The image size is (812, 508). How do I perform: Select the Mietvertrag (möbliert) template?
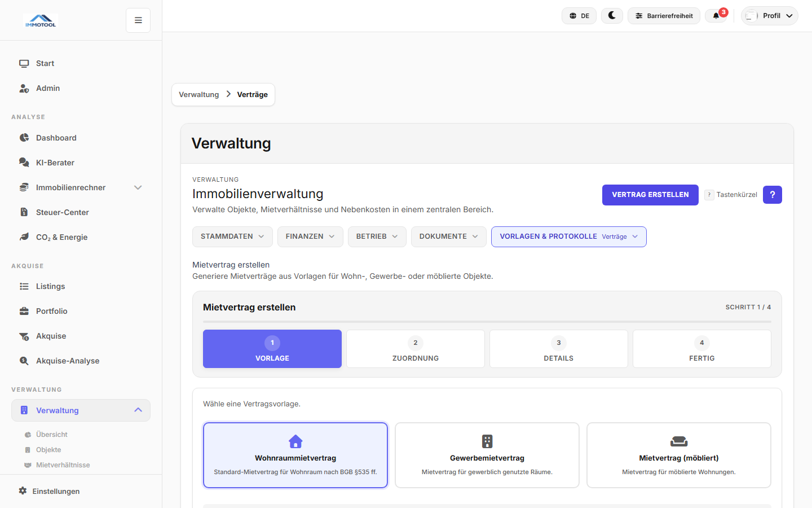(x=678, y=455)
